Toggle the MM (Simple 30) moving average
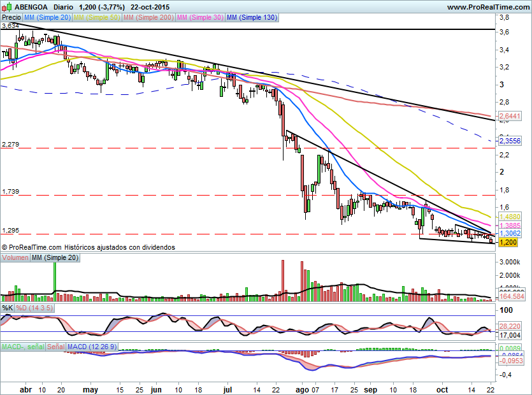532x395 pixels. click(199, 18)
